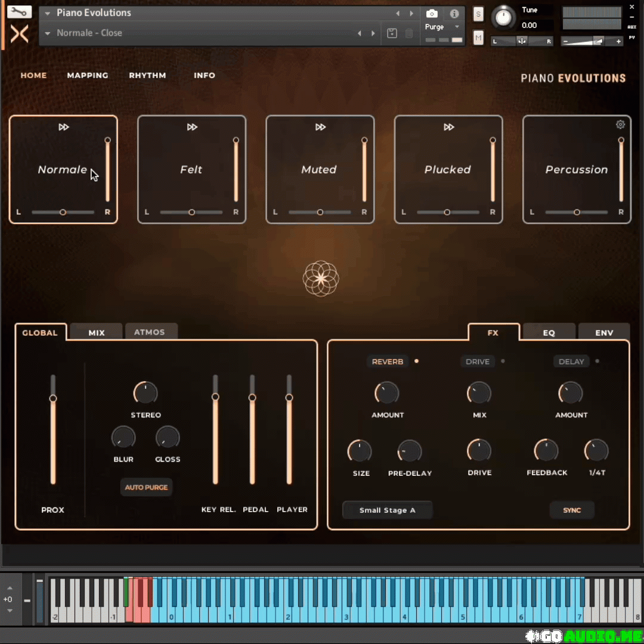Expand the Piano Evolutions instrument dropdown
Image resolution: width=644 pixels, height=644 pixels.
click(x=48, y=13)
